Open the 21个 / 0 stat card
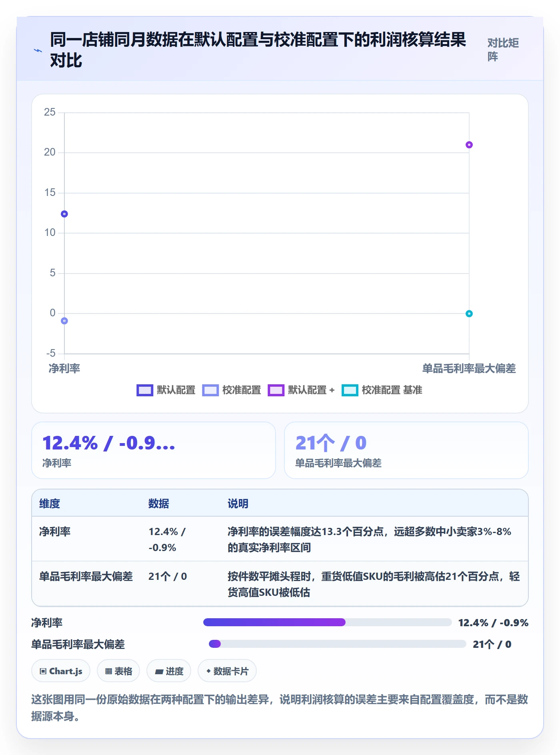The image size is (560, 755). [406, 450]
